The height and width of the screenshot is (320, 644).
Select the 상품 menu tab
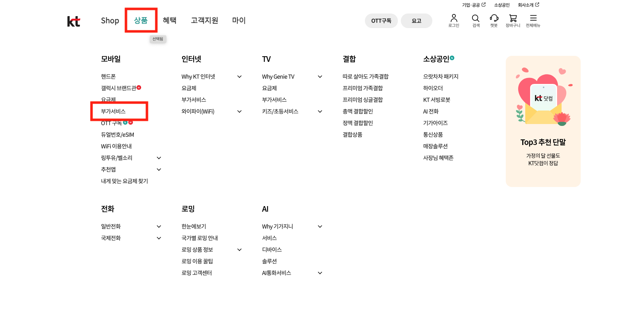(141, 20)
